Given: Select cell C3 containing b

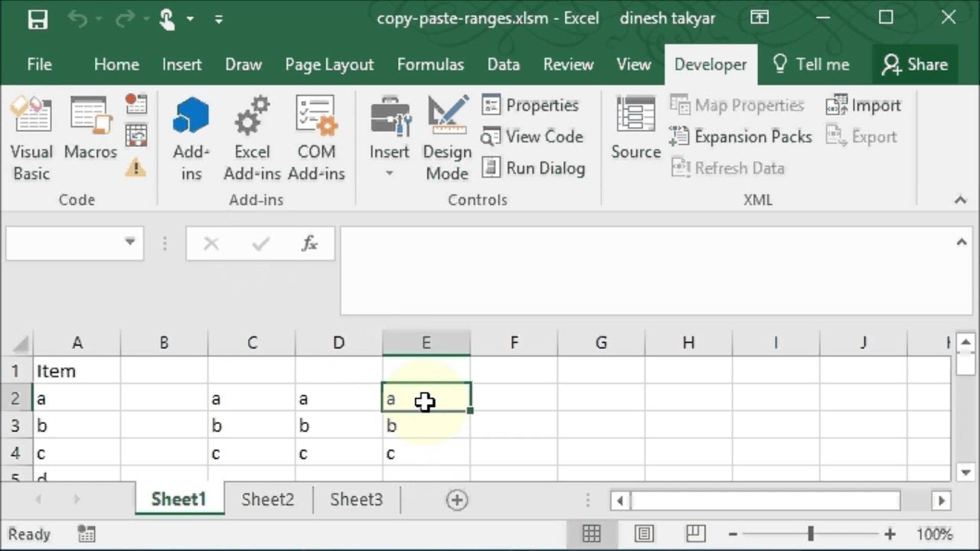Looking at the screenshot, I should 251,425.
